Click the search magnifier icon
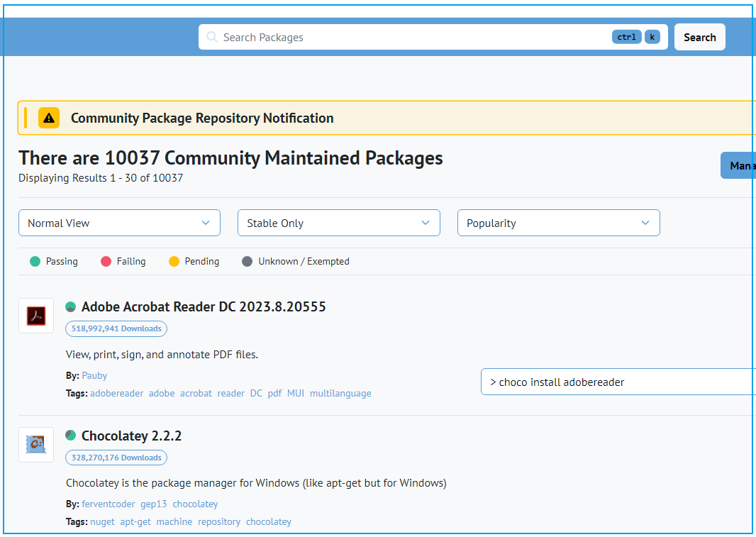The image size is (756, 537). click(x=211, y=37)
